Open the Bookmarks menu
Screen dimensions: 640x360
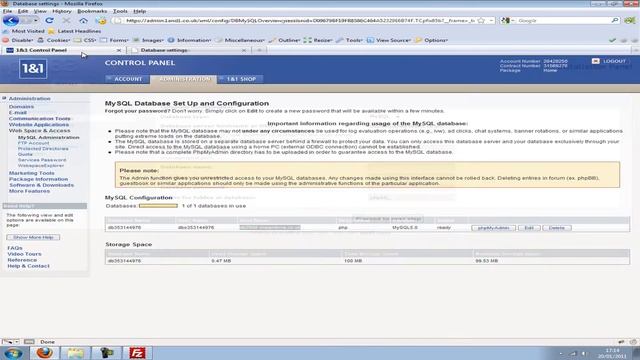[x=92, y=11]
